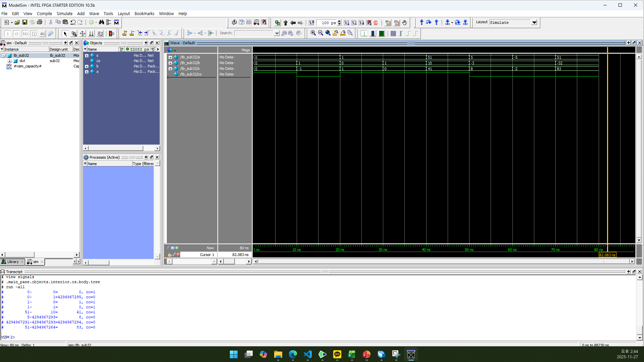Open the Find dialog with the binoculars icon
644x362 pixels.
[x=101, y=22]
